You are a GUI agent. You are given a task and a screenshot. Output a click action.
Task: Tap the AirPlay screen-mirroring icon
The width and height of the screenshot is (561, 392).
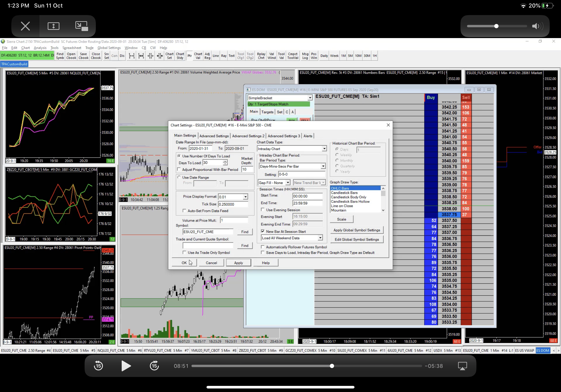[x=462, y=366]
